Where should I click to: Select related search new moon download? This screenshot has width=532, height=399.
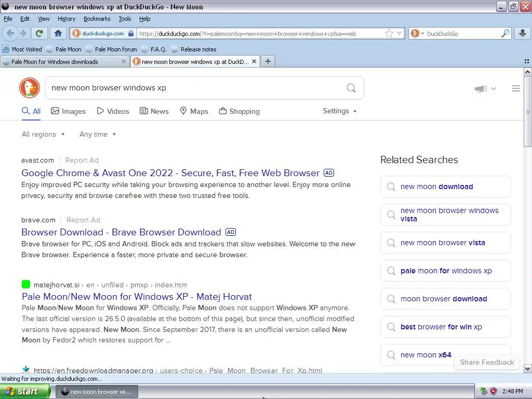tap(445, 187)
